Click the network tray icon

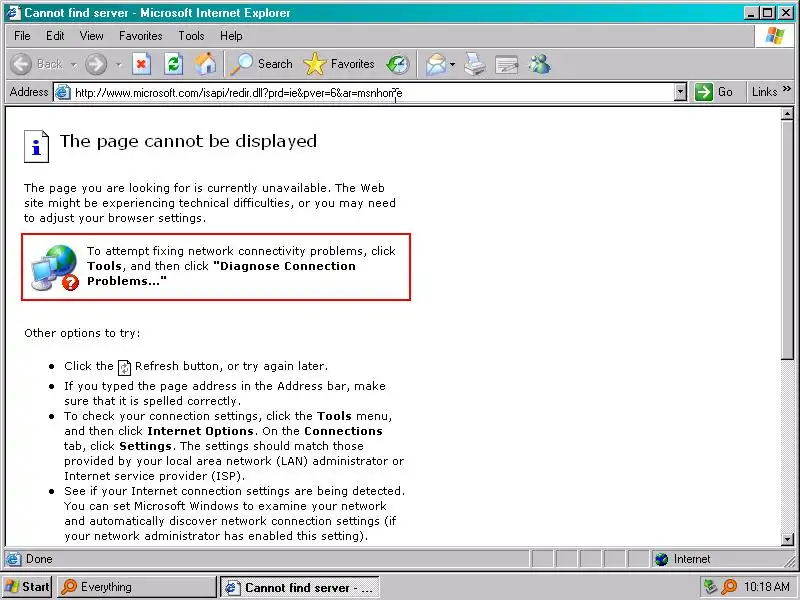point(710,587)
